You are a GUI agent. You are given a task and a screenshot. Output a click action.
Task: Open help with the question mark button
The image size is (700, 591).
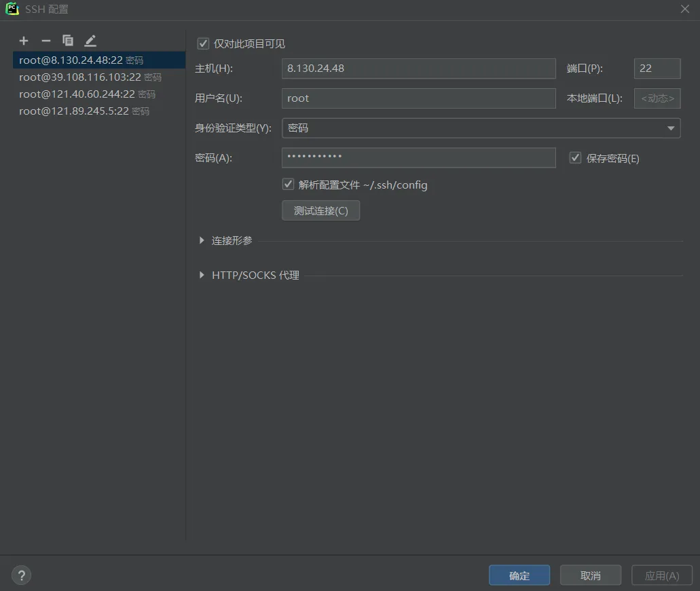coord(22,575)
